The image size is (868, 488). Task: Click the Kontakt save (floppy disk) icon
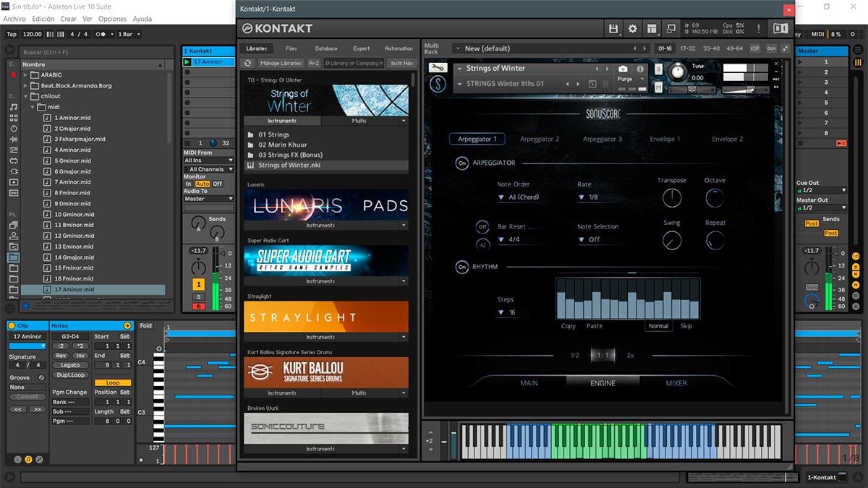pos(614,29)
